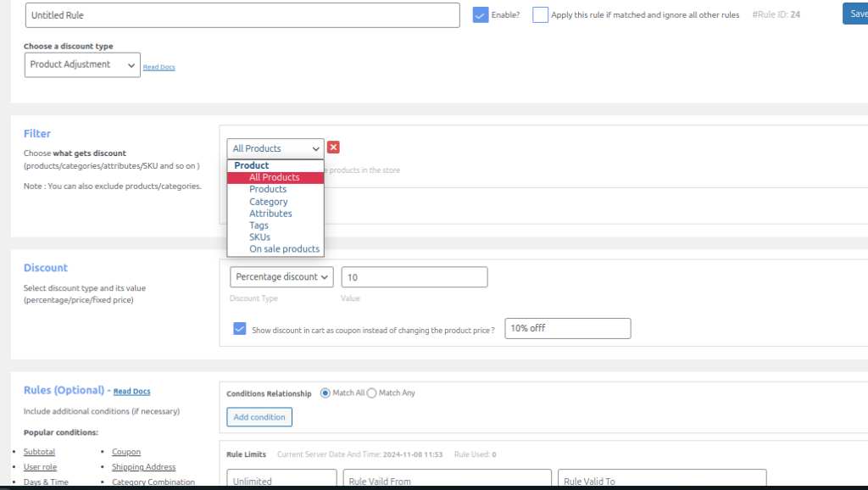
Task: Click the 'Discount' section heading
Action: tap(46, 268)
